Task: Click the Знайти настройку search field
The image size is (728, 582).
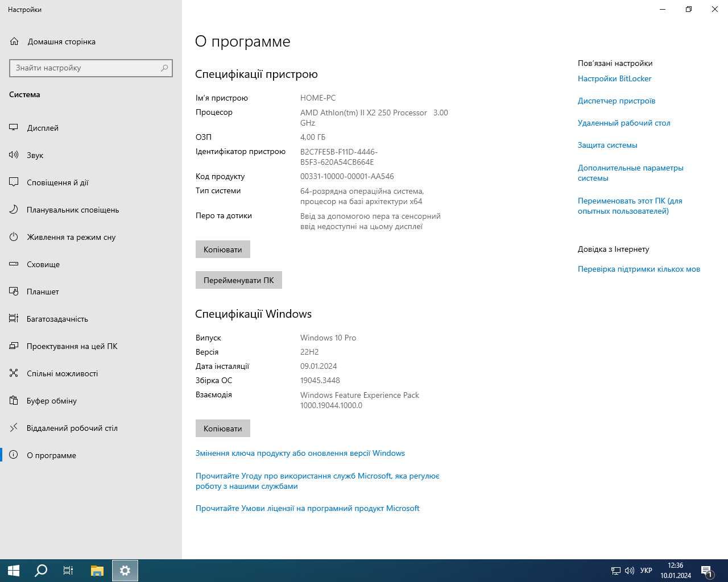Action: point(91,68)
